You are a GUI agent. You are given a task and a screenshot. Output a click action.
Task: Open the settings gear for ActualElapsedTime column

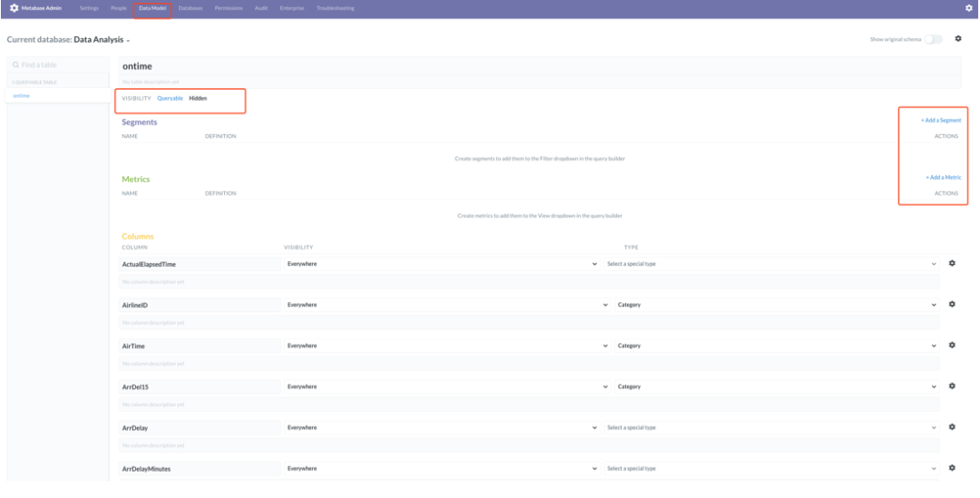tap(952, 264)
